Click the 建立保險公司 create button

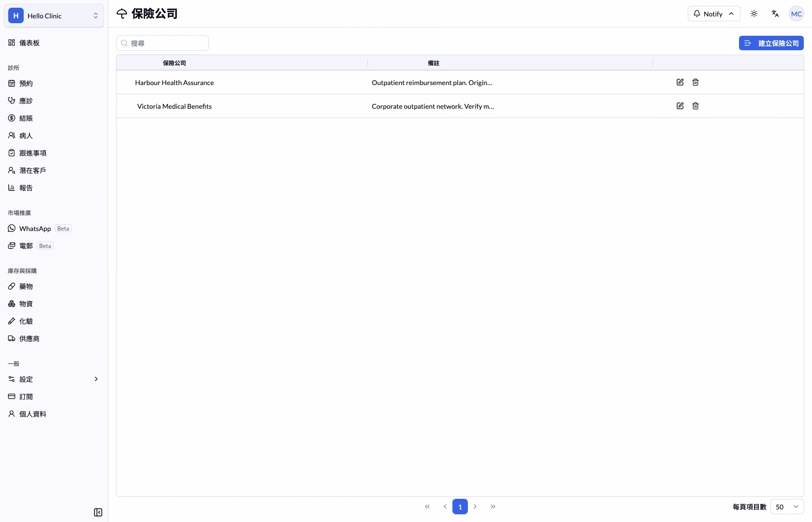(771, 43)
